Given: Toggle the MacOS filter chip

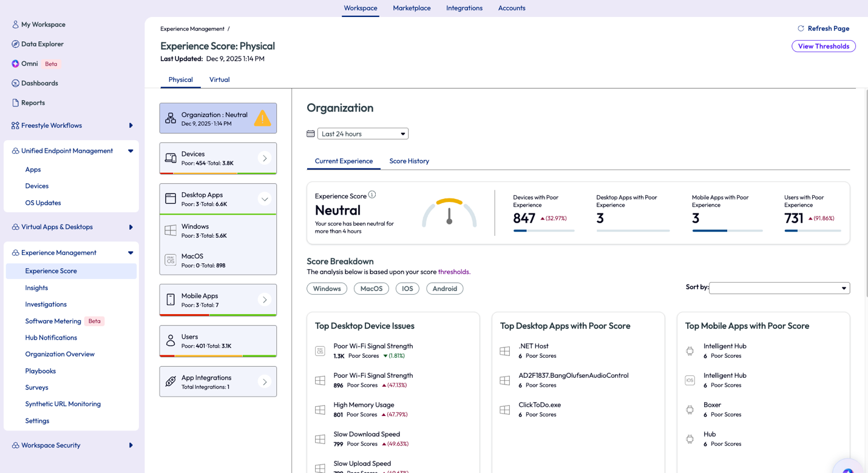Looking at the screenshot, I should coord(371,289).
